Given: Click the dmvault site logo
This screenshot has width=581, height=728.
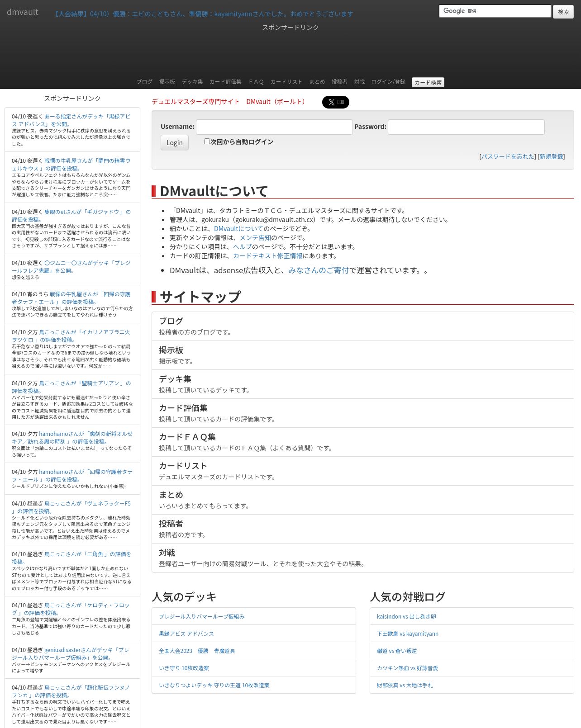Looking at the screenshot, I should coord(23,12).
